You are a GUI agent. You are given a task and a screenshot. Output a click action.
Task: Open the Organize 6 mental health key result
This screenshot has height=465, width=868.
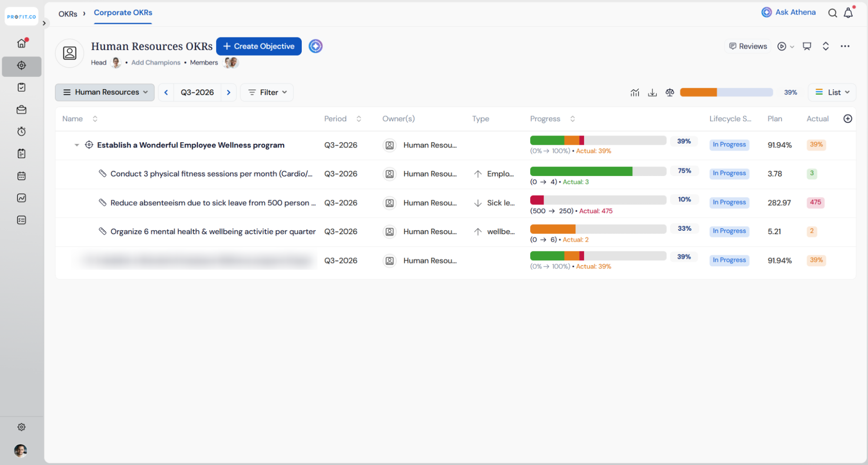pyautogui.click(x=213, y=232)
